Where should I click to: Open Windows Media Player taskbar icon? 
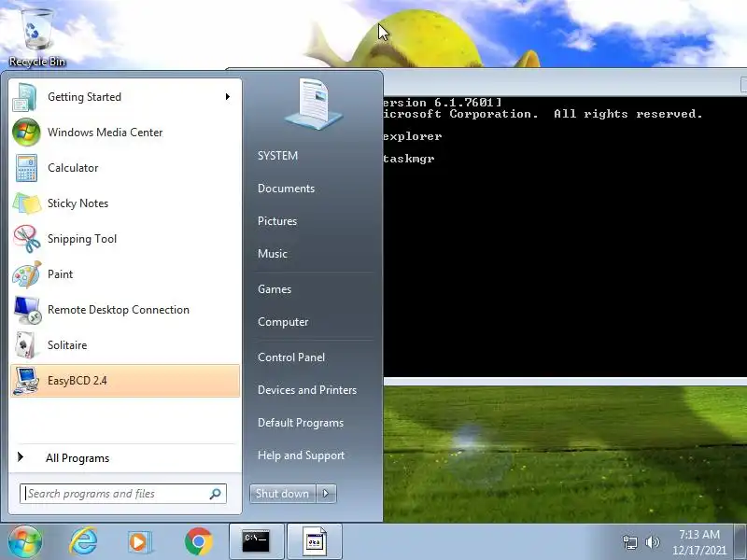pos(139,542)
